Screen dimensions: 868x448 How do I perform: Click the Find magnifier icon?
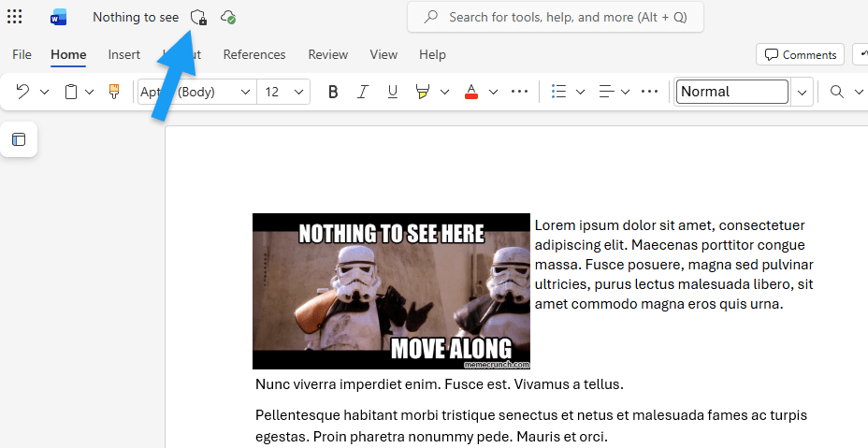pos(836,92)
